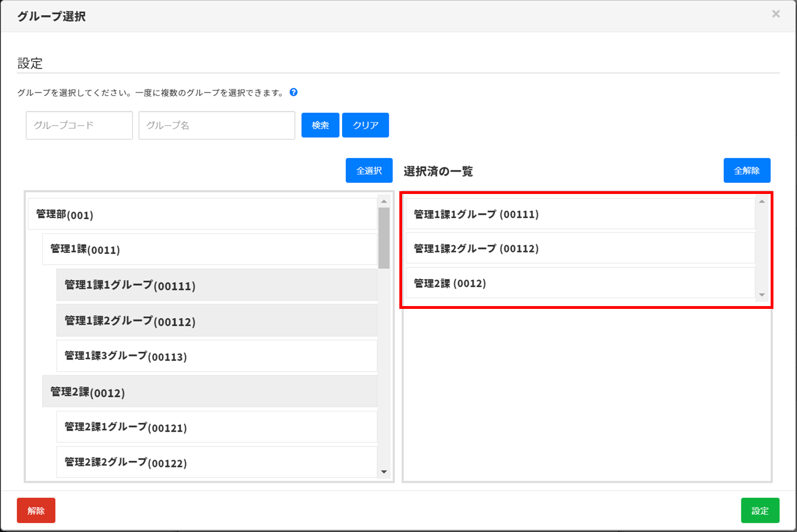Select 管理部(001) in the group tree
This screenshot has width=797, height=532.
click(202, 214)
